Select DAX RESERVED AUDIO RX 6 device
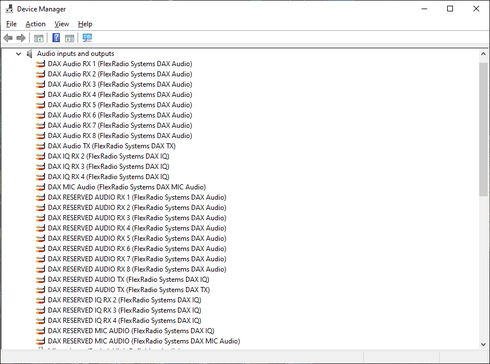Viewport: 490px width, 364px height. click(x=137, y=249)
